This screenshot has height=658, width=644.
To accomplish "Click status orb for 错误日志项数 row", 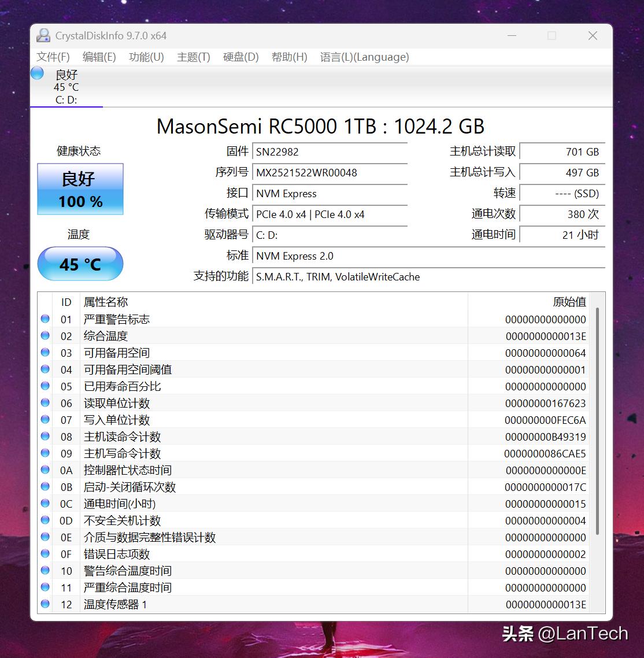I will (x=45, y=553).
